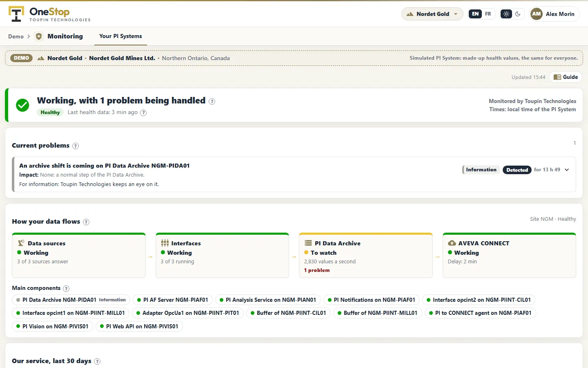This screenshot has height=368, width=588.
Task: Click the help icon beside Current problems
Action: tap(76, 146)
